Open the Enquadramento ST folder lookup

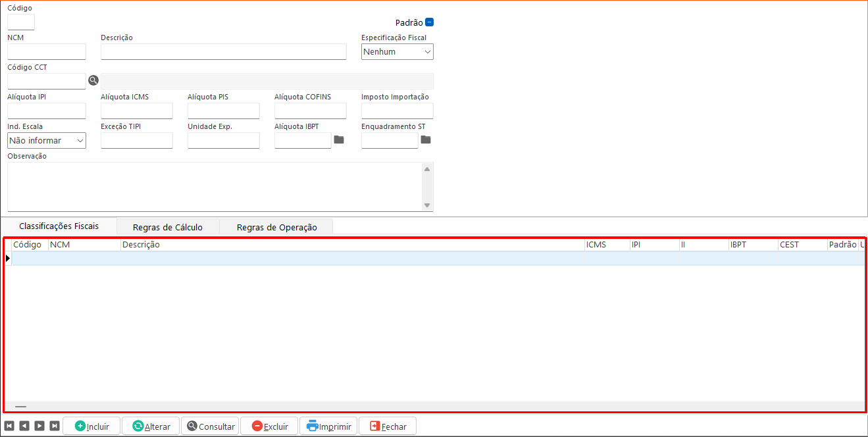pyautogui.click(x=426, y=140)
